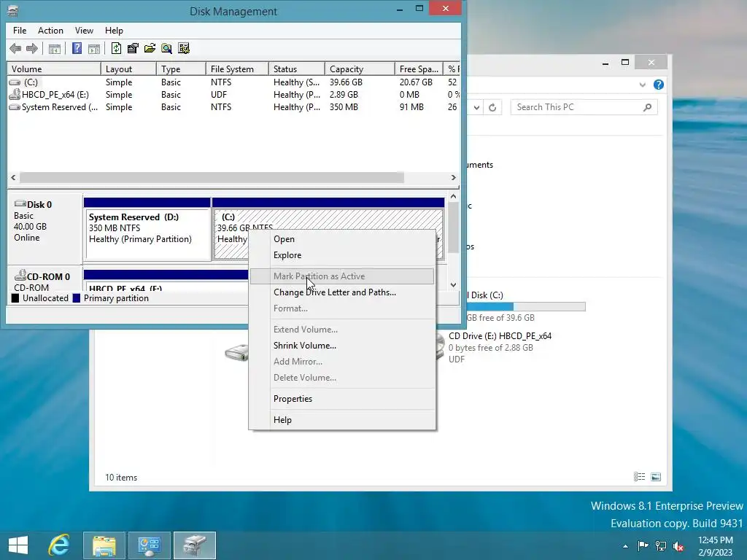
Task: Select the (C:) row in volume list
Action: click(x=233, y=82)
